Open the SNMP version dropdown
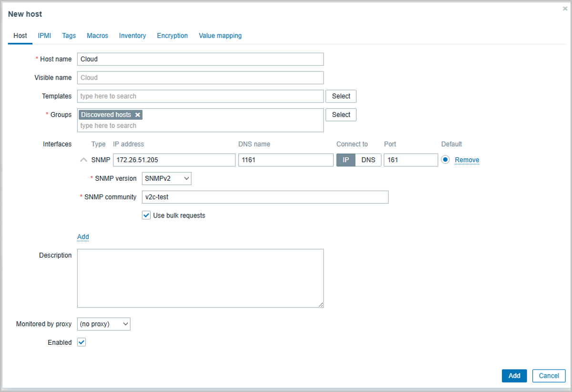Viewport: 572px width, 392px height. click(167, 178)
